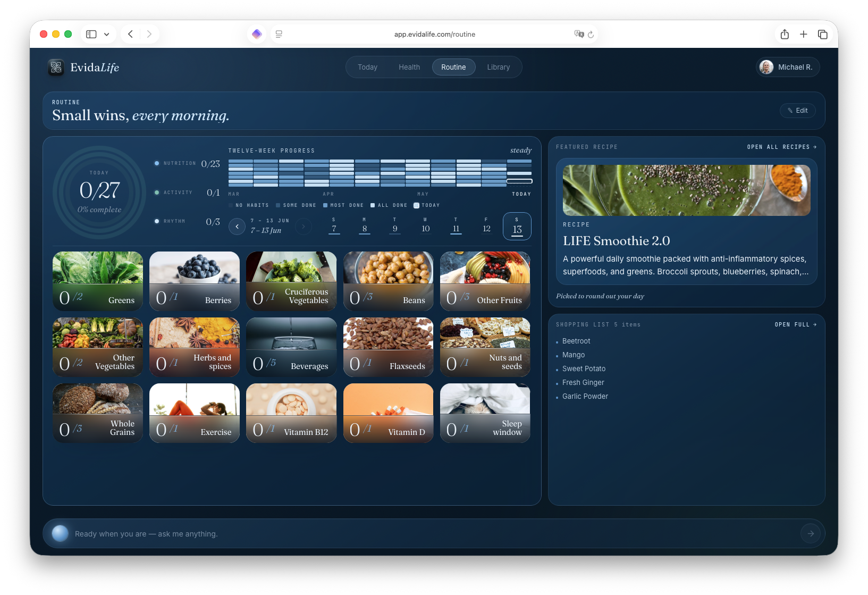
Task: Open the sidebar dropdown chevron
Action: pyautogui.click(x=106, y=34)
